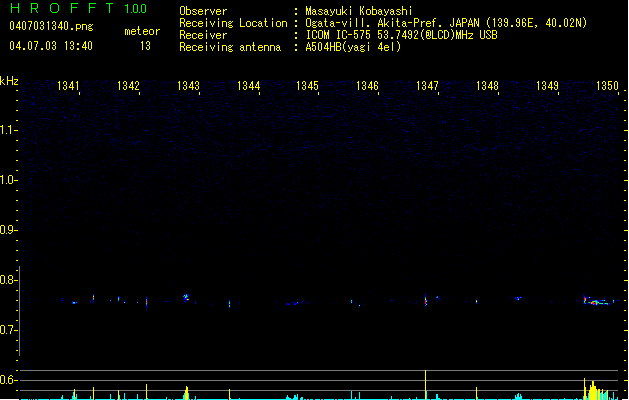Click observer name Masayuki Kobayashi

pos(359,11)
